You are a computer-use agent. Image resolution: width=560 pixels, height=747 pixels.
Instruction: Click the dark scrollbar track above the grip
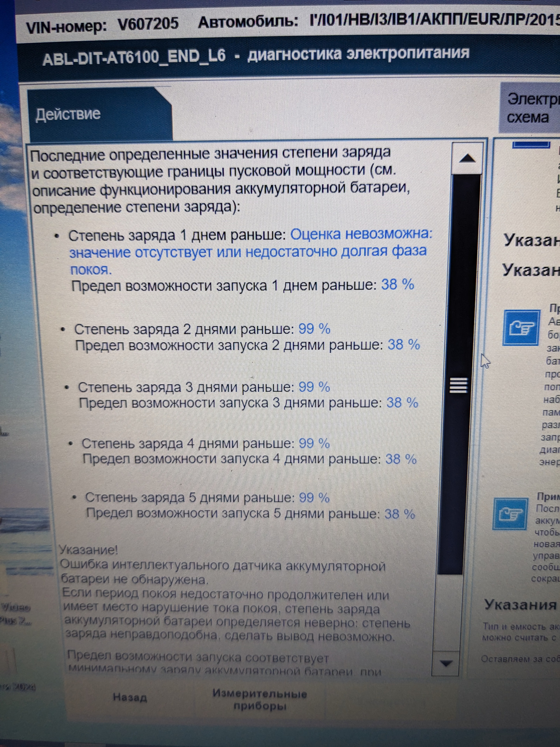pos(463,272)
